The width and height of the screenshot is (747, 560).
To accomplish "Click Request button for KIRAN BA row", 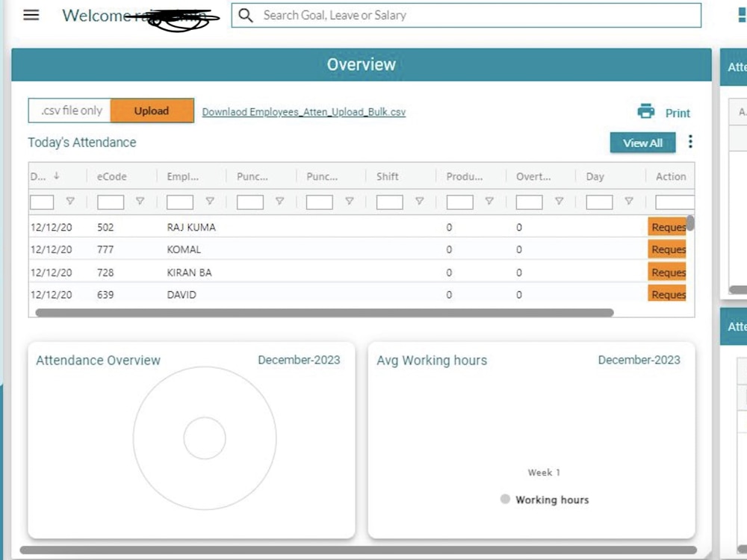I will pyautogui.click(x=667, y=272).
